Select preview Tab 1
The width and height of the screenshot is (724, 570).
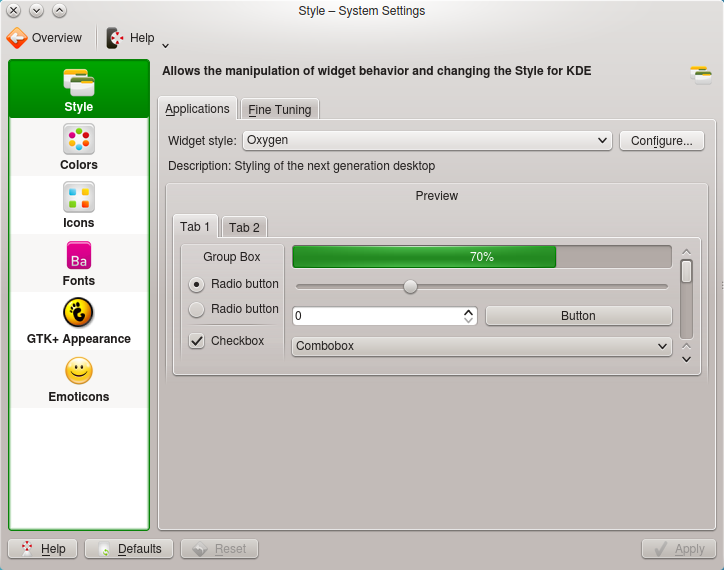[195, 227]
